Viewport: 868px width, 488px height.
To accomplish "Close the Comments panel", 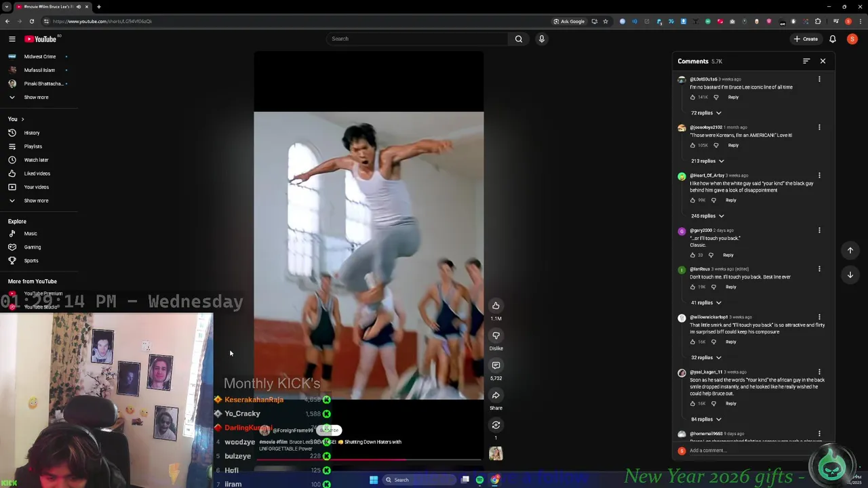I will pyautogui.click(x=823, y=61).
